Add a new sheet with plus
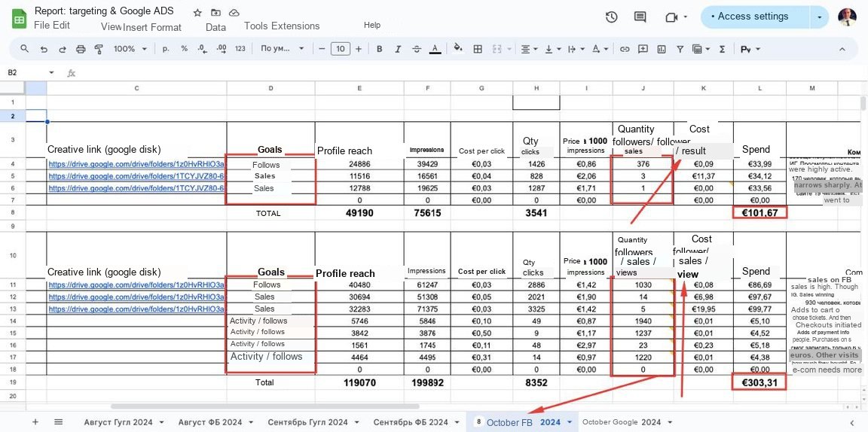 coord(35,422)
